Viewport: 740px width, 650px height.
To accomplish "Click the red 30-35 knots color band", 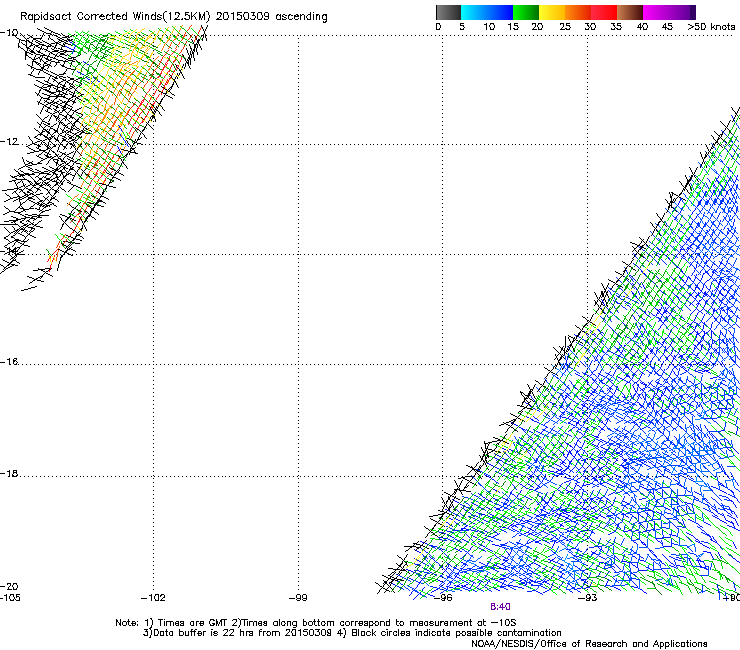I will point(604,12).
